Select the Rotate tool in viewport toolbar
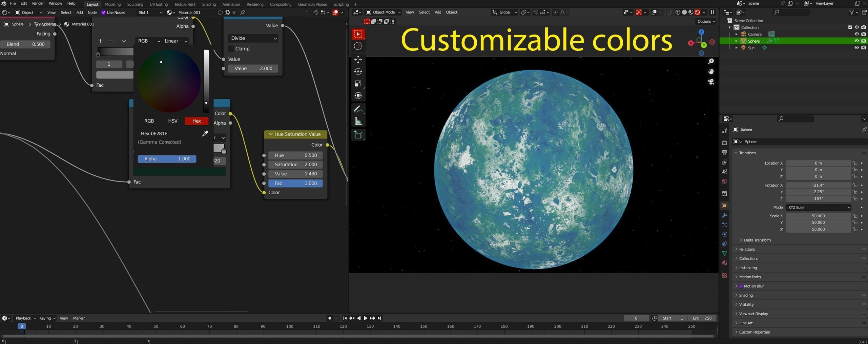This screenshot has height=344, width=868. [358, 71]
